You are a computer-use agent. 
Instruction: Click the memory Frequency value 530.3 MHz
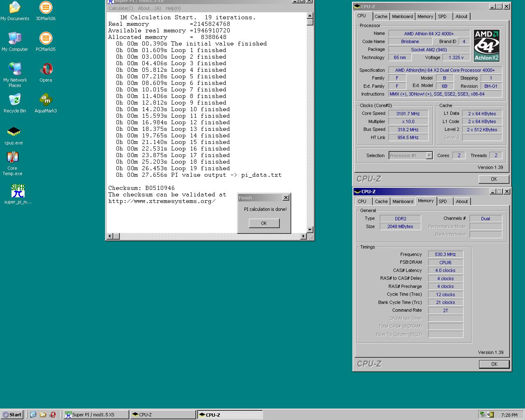click(445, 254)
